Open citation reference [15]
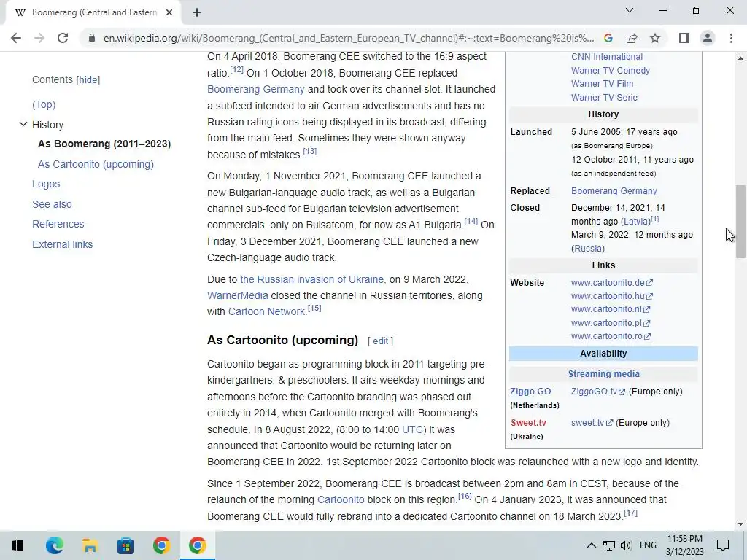This screenshot has height=560, width=747. (x=314, y=308)
